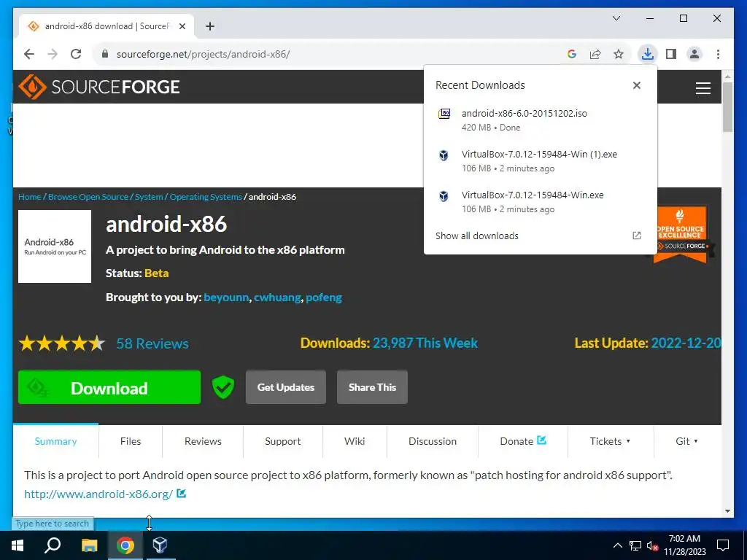Open the SourceForge hamburger menu
Viewport: 747px width, 560px height.
click(703, 88)
